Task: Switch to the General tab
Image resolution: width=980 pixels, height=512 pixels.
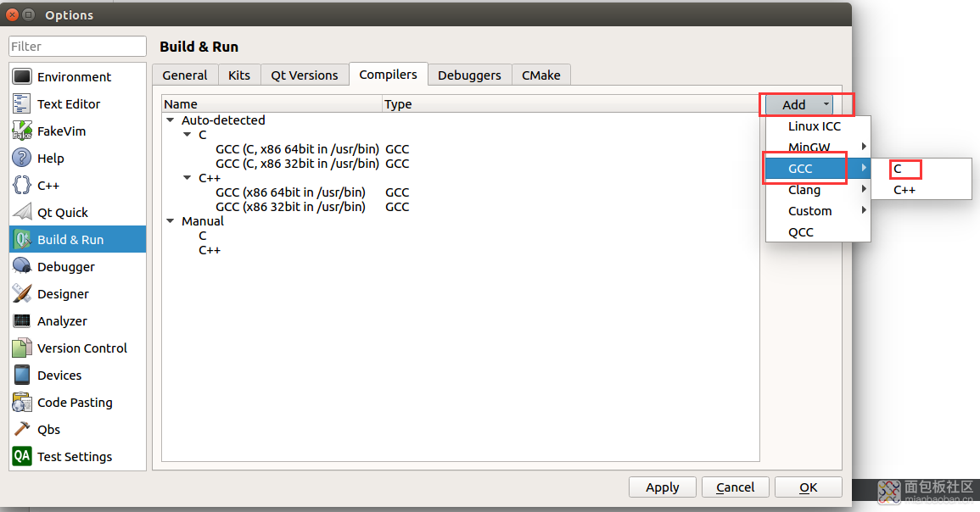Action: click(x=185, y=75)
